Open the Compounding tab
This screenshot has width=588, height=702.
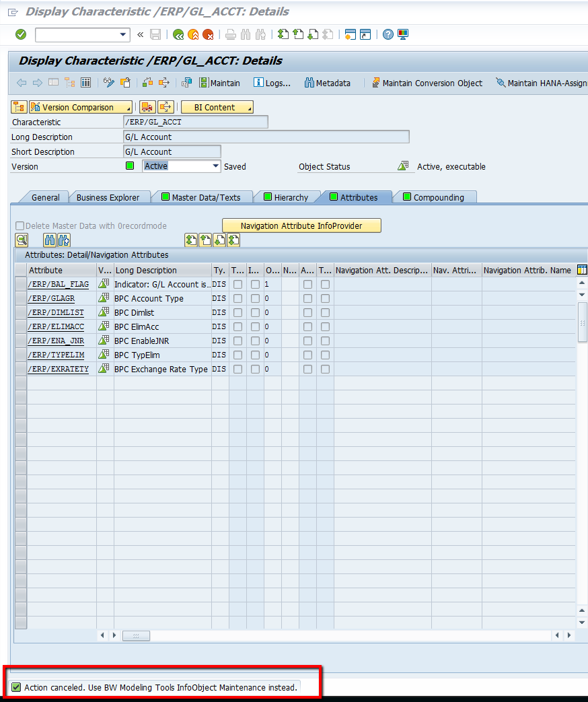pyautogui.click(x=436, y=197)
